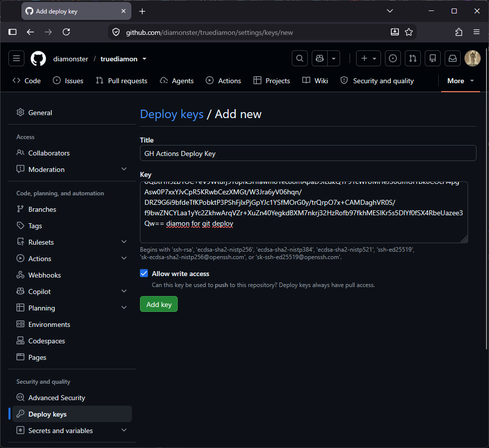489x448 pixels.
Task: Go to GitHub homepage via Octocat logo
Action: pyautogui.click(x=38, y=59)
